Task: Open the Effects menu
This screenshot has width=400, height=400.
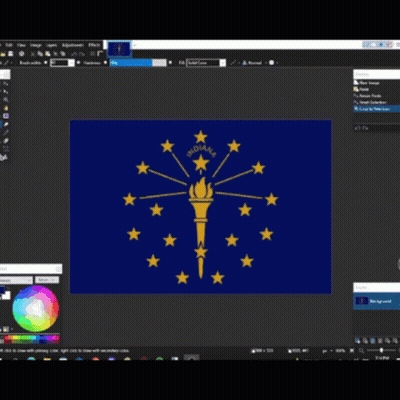Action: [x=94, y=45]
